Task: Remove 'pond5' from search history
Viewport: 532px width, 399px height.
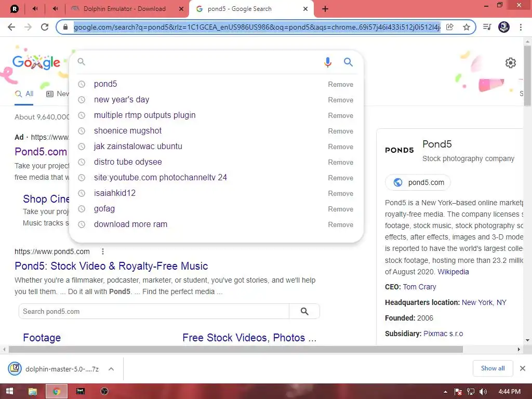Action: pos(341,85)
